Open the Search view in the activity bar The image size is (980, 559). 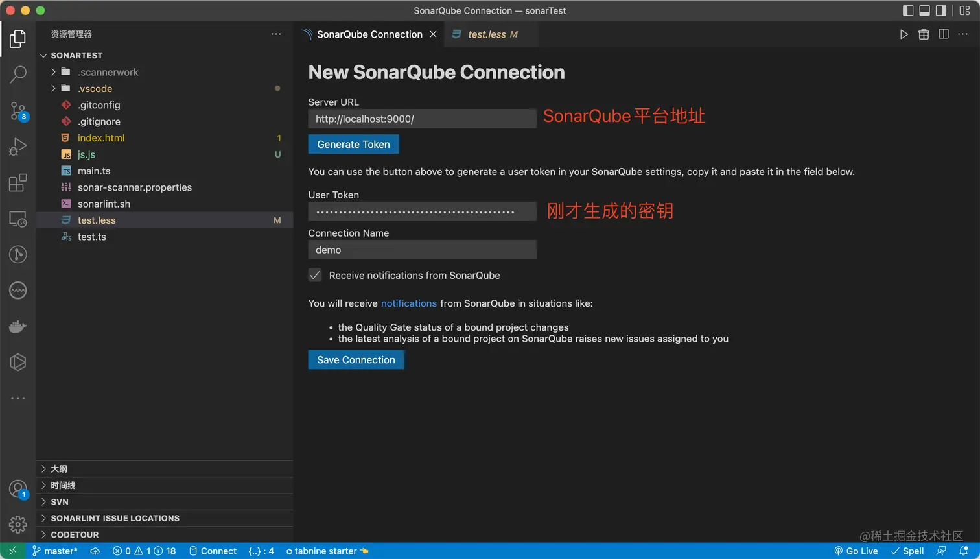pyautogui.click(x=17, y=74)
